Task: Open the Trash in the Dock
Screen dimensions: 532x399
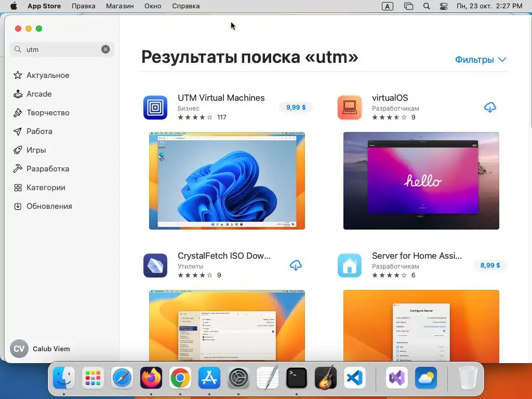Action: tap(468, 378)
